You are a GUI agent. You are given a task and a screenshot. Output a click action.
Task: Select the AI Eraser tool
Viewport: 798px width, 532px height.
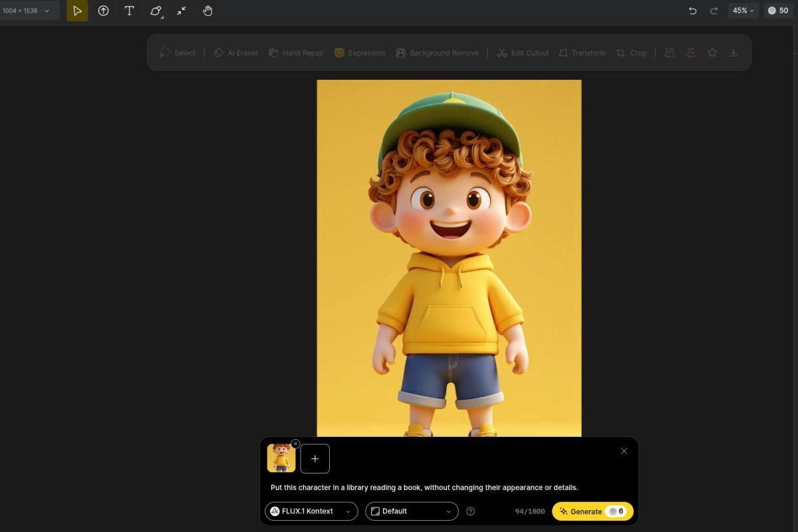[x=235, y=53]
